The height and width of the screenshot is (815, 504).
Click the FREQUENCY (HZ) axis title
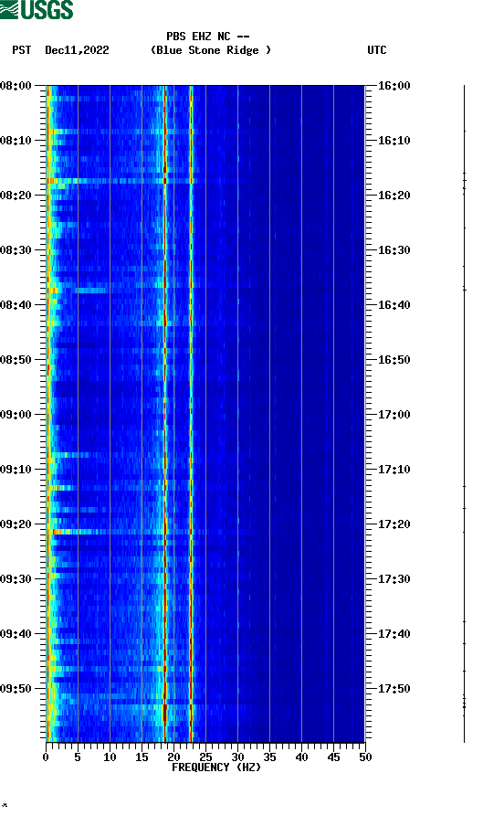(216, 767)
